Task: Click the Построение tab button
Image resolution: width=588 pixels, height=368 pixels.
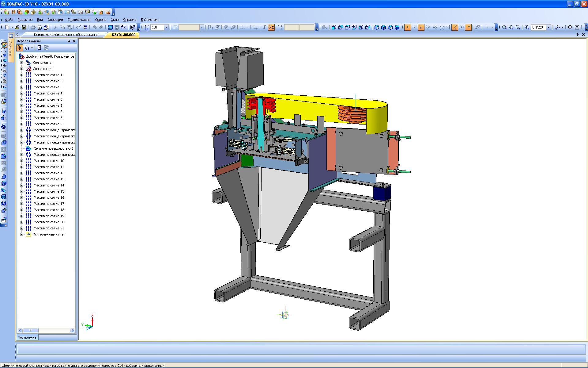Action: tap(27, 337)
